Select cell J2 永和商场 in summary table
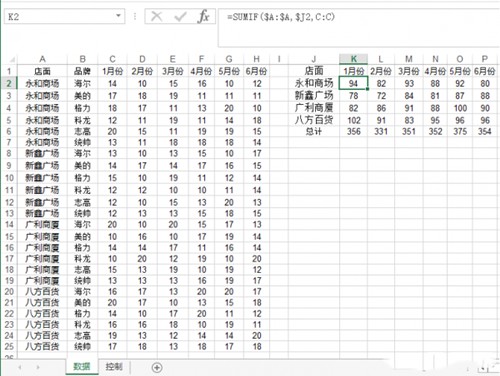This screenshot has width=500, height=376. click(x=314, y=83)
